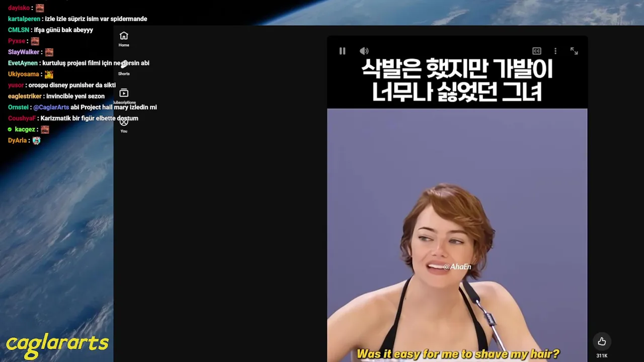Click the @CaglarArts mention in chat

(51, 107)
